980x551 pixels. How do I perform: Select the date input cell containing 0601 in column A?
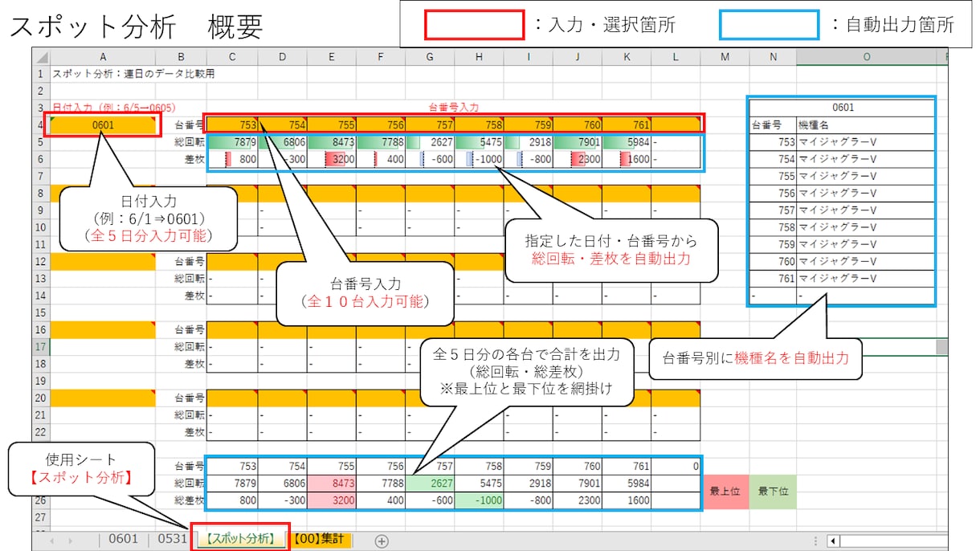[x=103, y=124]
